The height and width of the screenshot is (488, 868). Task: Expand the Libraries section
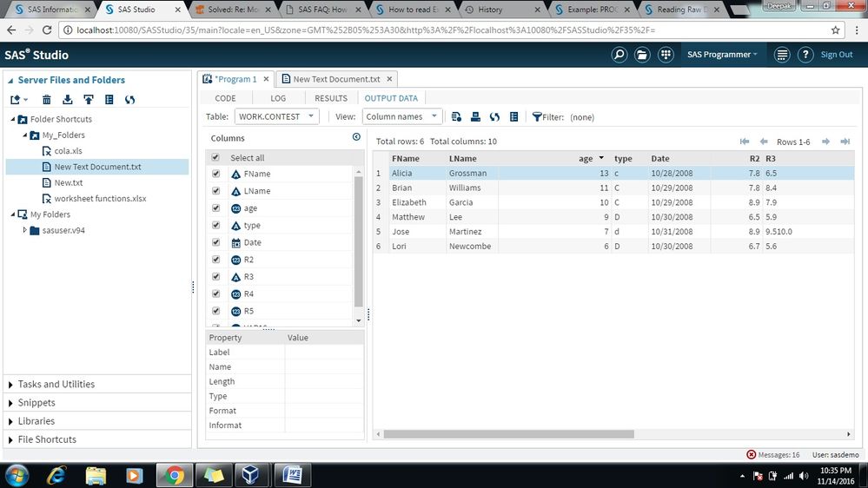10,422
